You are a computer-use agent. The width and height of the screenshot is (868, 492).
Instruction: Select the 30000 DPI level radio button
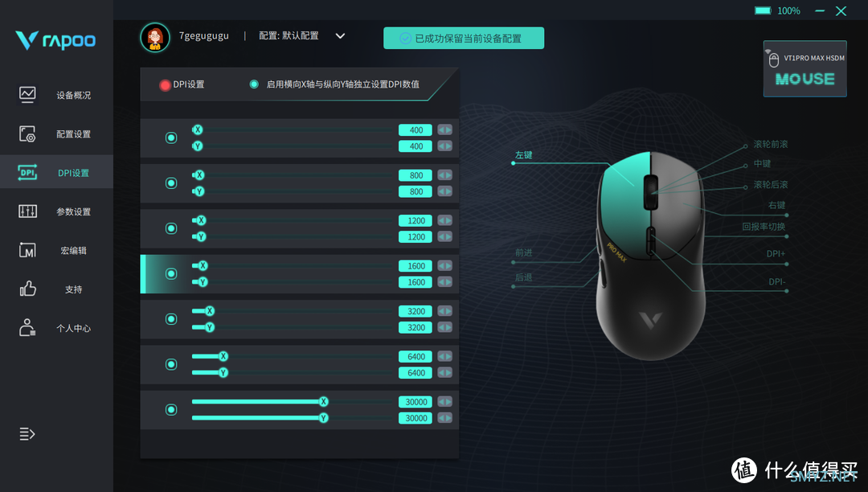tap(171, 410)
